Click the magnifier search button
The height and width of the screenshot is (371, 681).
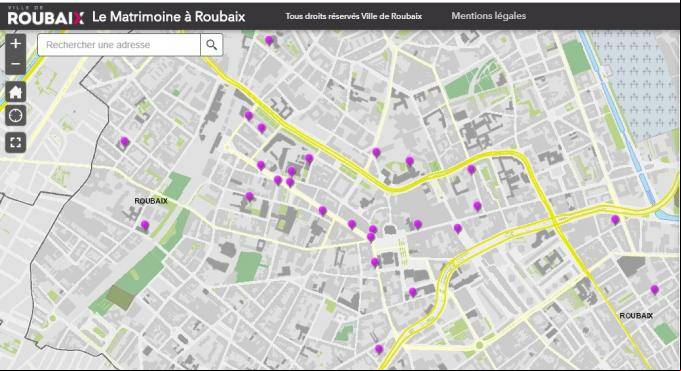[212, 45]
